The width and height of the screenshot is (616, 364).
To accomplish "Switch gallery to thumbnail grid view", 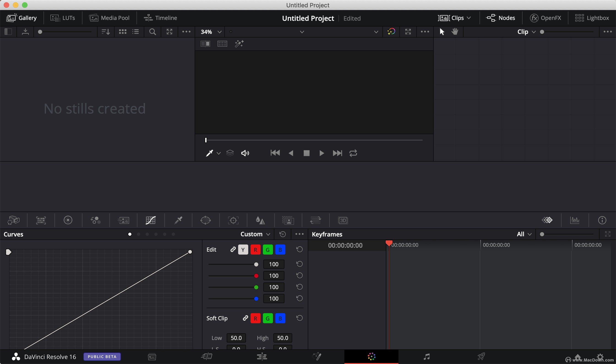I will (x=123, y=32).
